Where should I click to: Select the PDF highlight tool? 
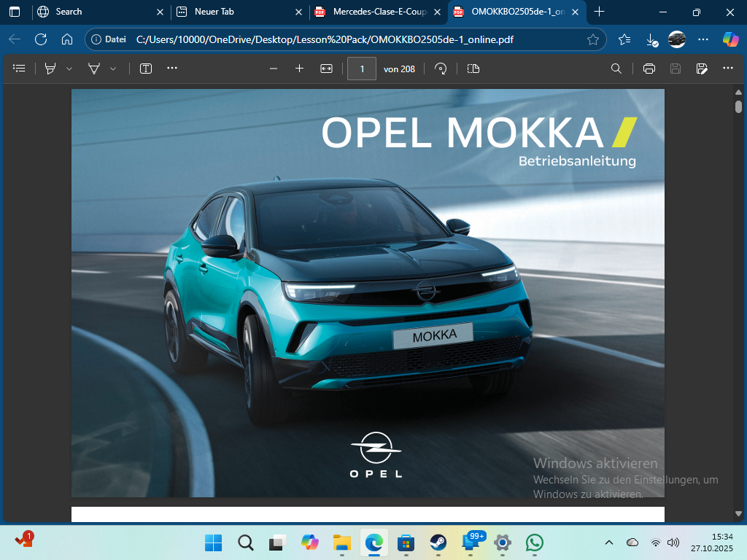50,69
